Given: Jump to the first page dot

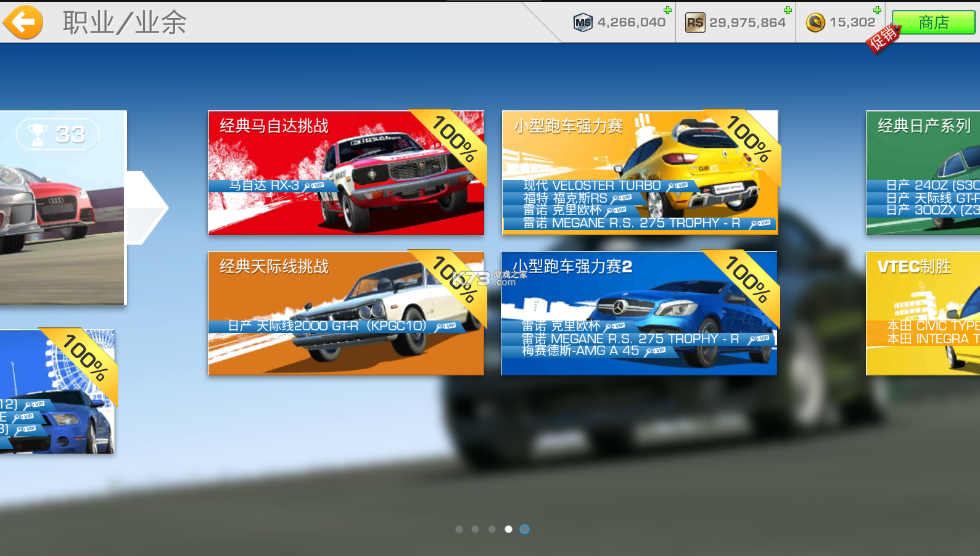Looking at the screenshot, I should click(459, 529).
